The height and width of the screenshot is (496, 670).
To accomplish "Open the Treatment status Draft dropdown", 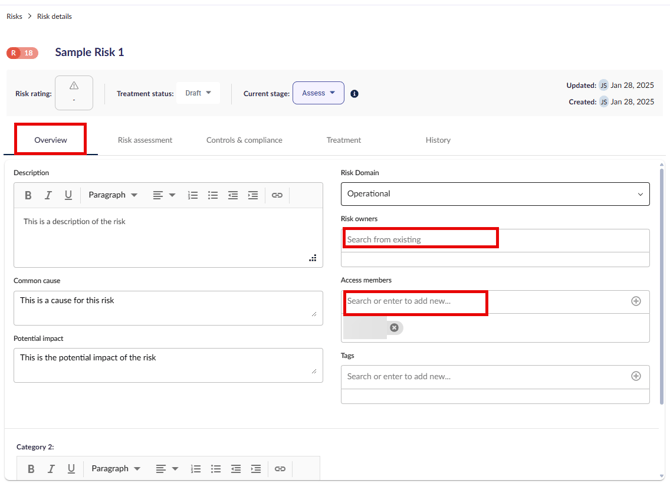I will [198, 93].
